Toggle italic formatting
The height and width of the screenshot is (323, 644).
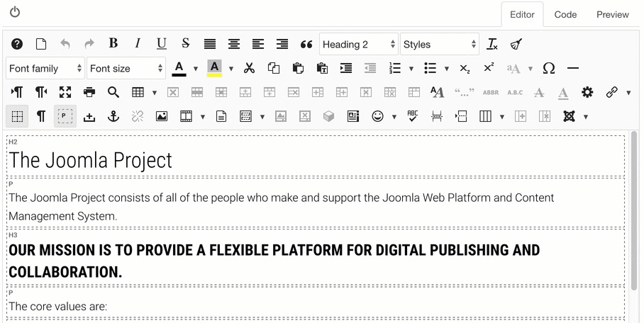138,43
